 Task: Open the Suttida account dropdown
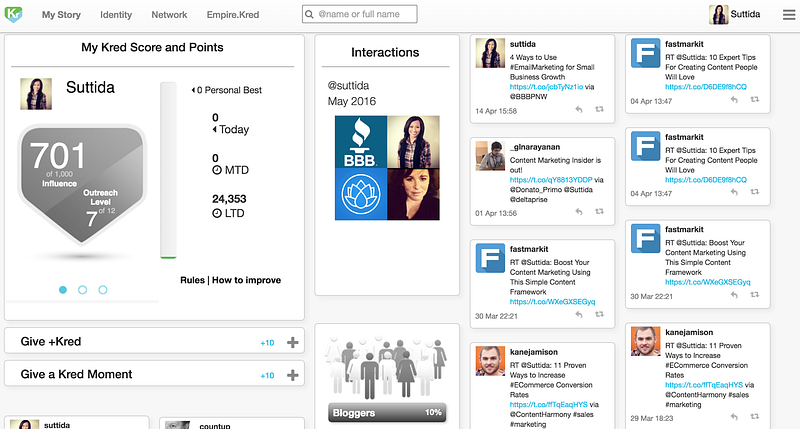(735, 14)
